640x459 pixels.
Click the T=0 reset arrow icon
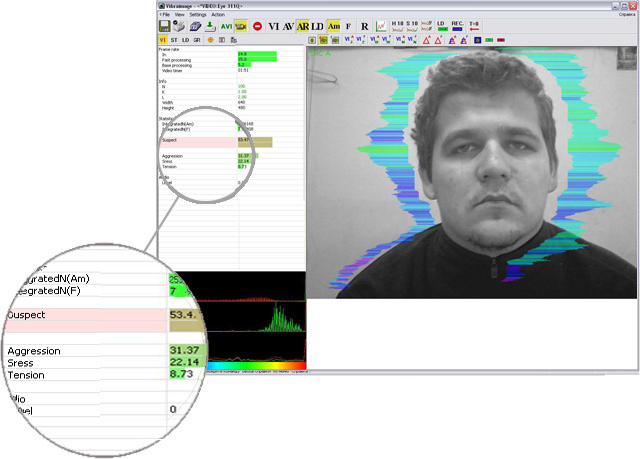coord(474,26)
